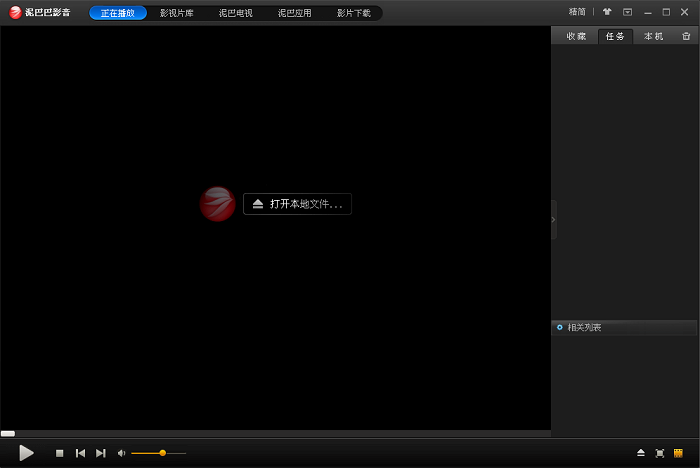Toggle fullscreen mode icon

[659, 453]
